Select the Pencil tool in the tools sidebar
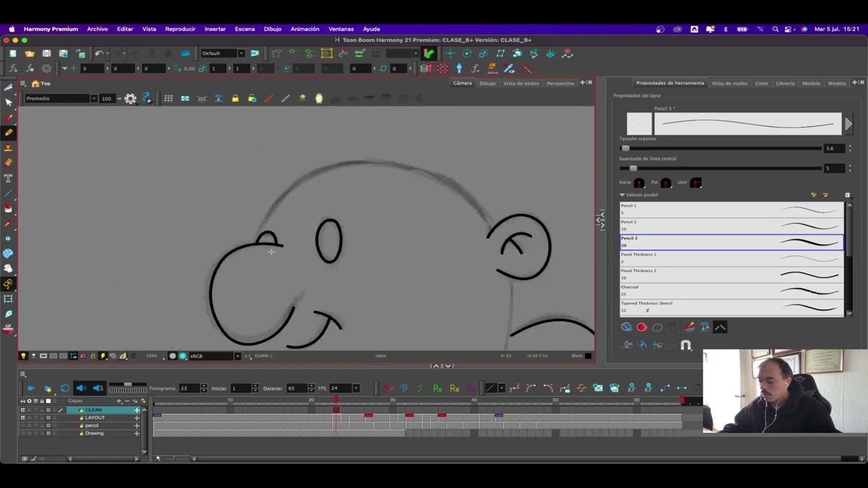868x488 pixels. tap(8, 132)
